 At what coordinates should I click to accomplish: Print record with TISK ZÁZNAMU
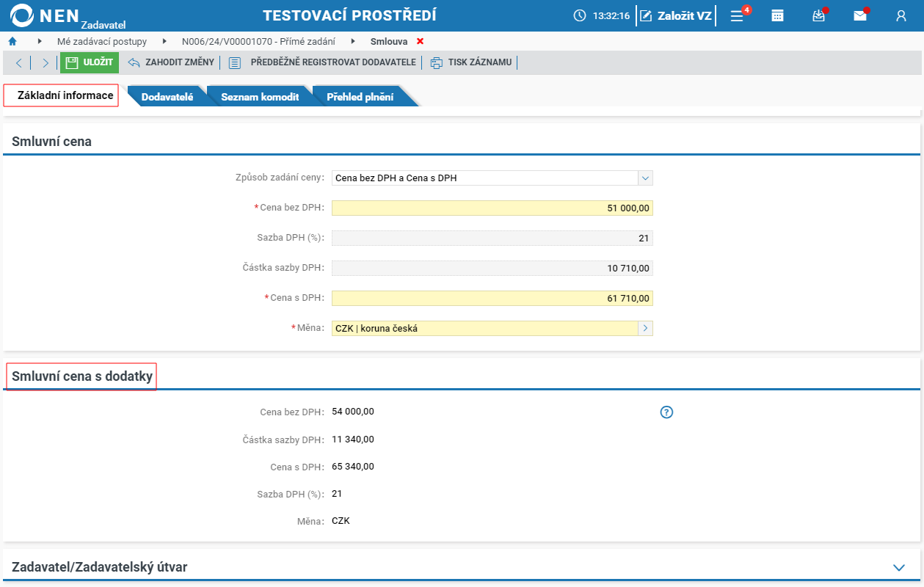tap(471, 62)
